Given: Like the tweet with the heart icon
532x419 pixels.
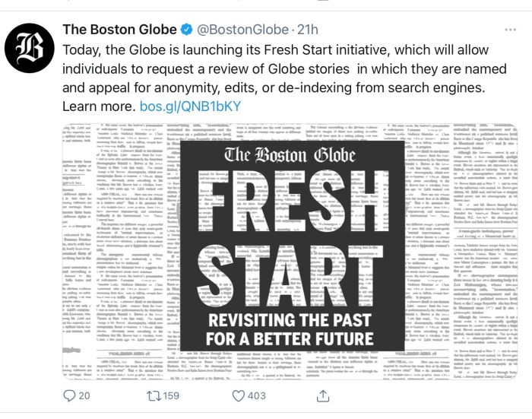Looking at the screenshot, I should pyautogui.click(x=237, y=395).
